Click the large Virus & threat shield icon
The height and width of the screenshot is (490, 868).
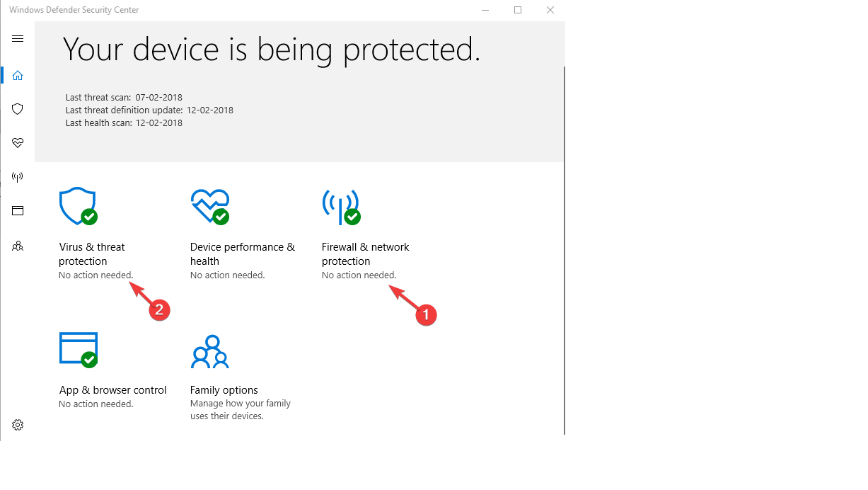coord(78,206)
